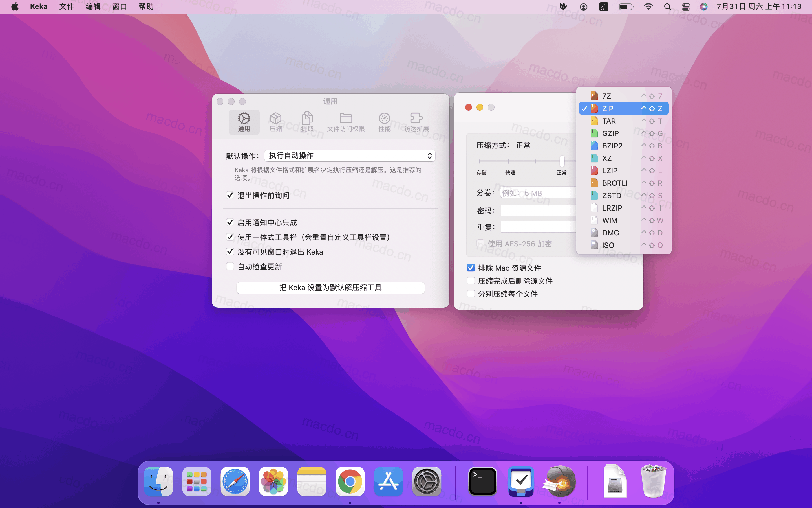Click the 密码 password field
Viewport: 812px width, 508px height.
538,211
